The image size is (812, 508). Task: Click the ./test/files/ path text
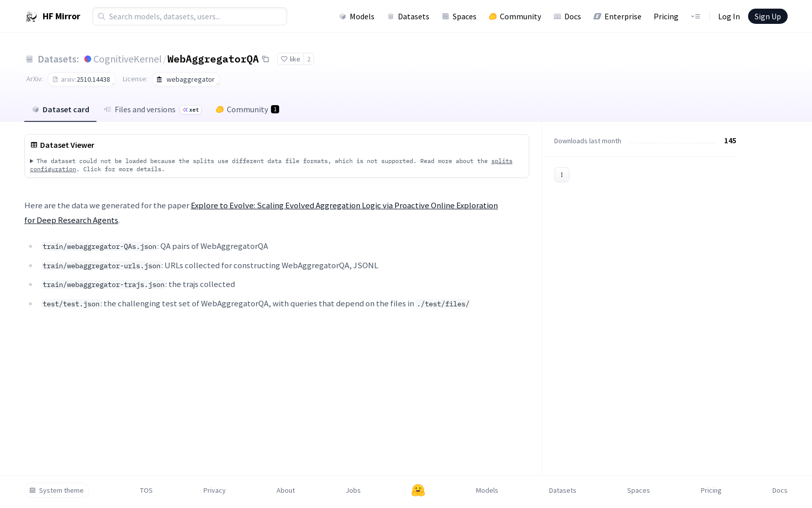click(x=443, y=304)
